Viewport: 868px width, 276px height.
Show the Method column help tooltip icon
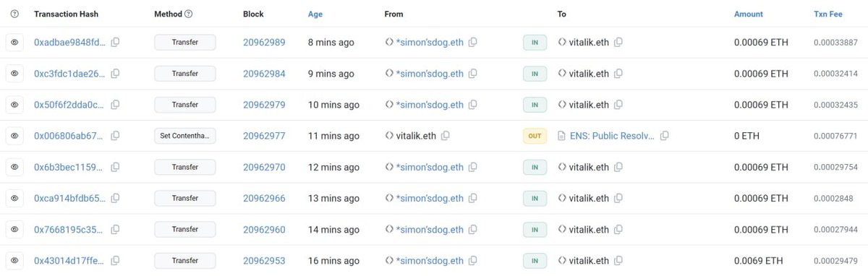point(189,14)
